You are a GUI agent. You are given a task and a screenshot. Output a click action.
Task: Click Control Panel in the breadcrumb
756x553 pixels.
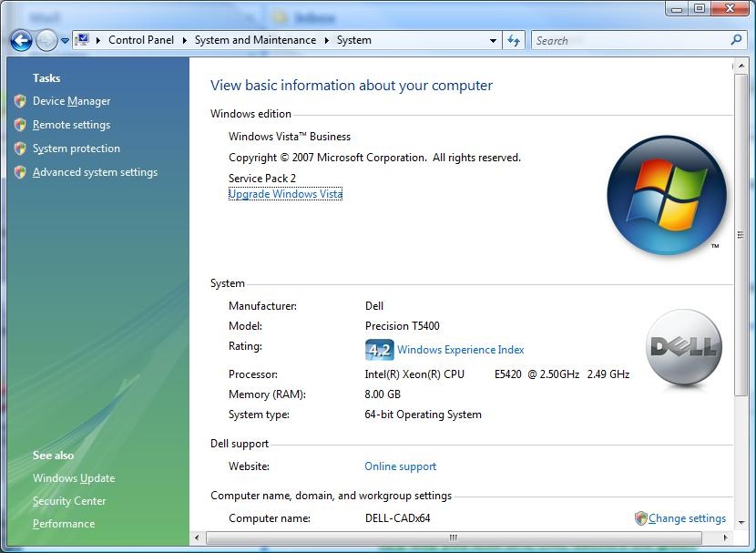pos(141,40)
